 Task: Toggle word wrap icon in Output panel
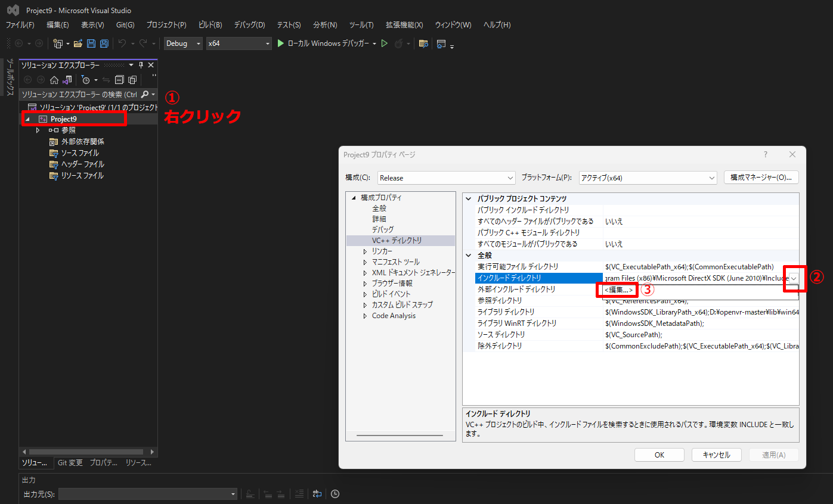(317, 494)
